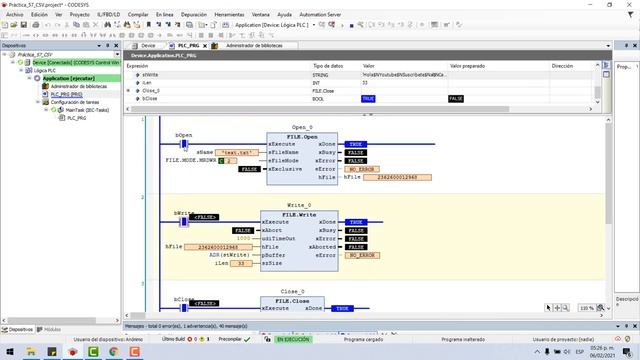
Task: Collapse the MainTask node
Action: pos(46,110)
